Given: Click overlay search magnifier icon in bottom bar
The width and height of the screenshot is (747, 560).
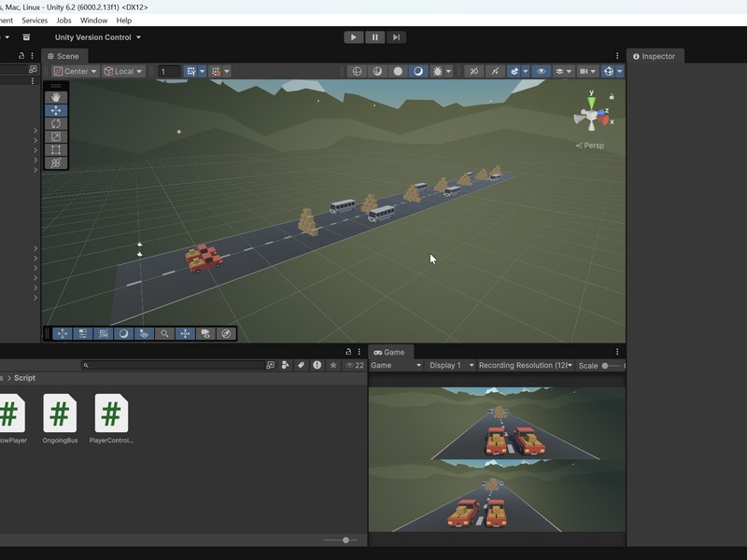Looking at the screenshot, I should tap(165, 334).
